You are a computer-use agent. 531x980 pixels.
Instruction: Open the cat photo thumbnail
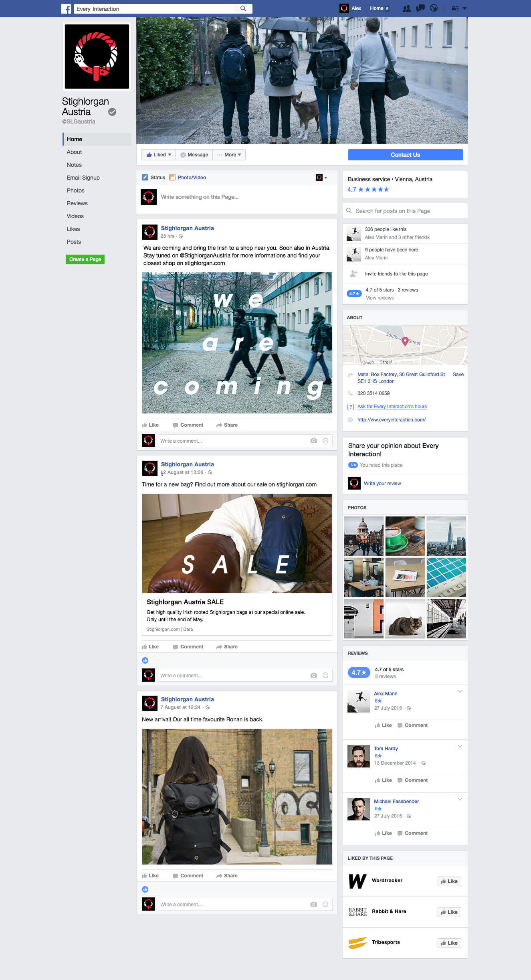405,619
